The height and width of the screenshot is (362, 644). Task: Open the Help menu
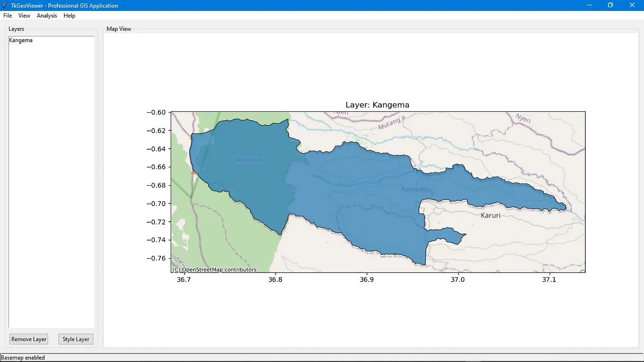[x=69, y=15]
